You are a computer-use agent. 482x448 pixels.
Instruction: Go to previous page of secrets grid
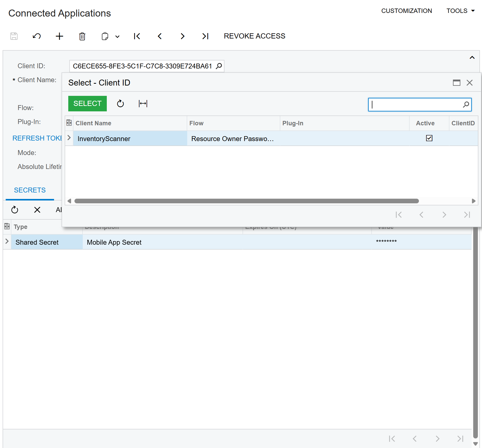(x=415, y=439)
